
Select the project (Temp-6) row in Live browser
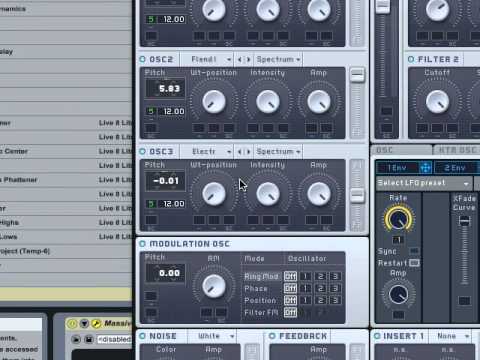pos(66,251)
